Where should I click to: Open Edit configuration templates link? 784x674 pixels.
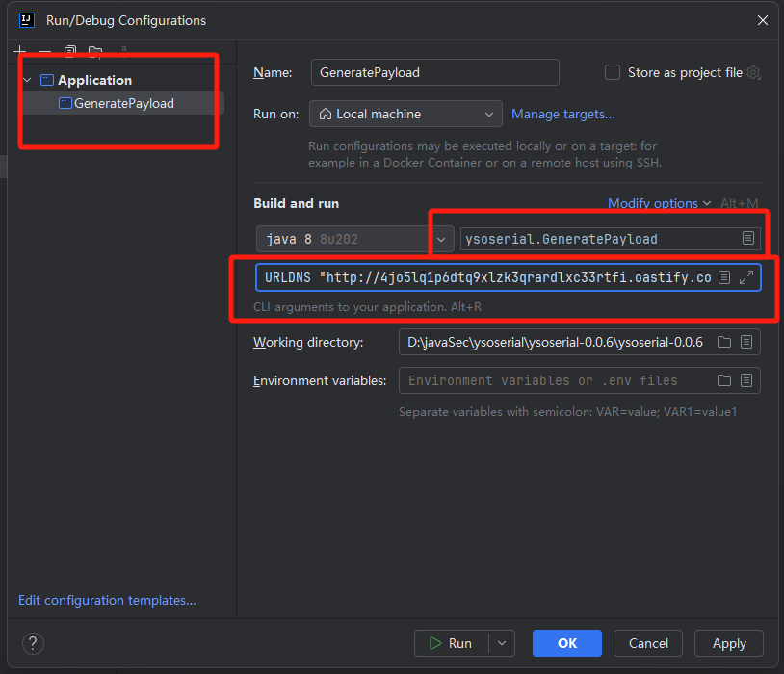coord(107,600)
